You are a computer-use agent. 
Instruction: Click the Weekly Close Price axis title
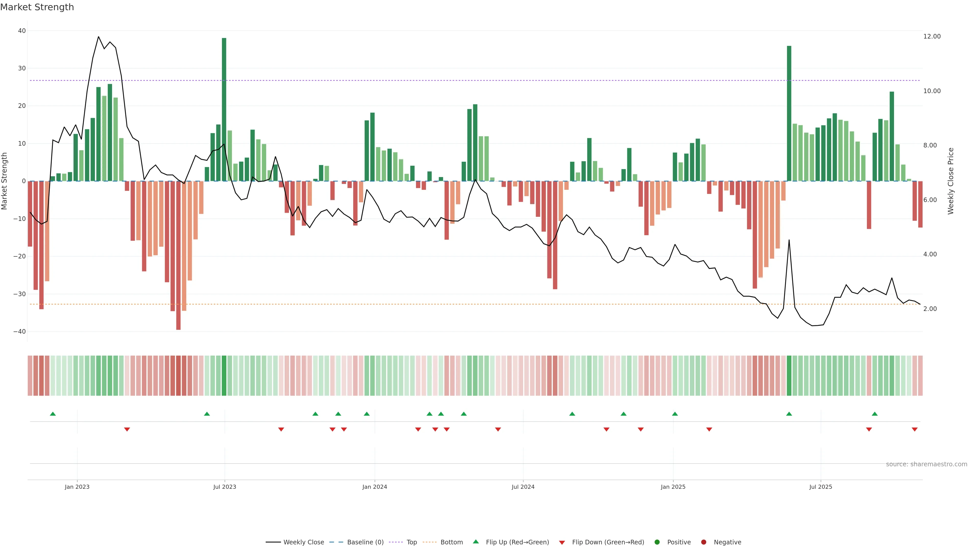(x=951, y=181)
